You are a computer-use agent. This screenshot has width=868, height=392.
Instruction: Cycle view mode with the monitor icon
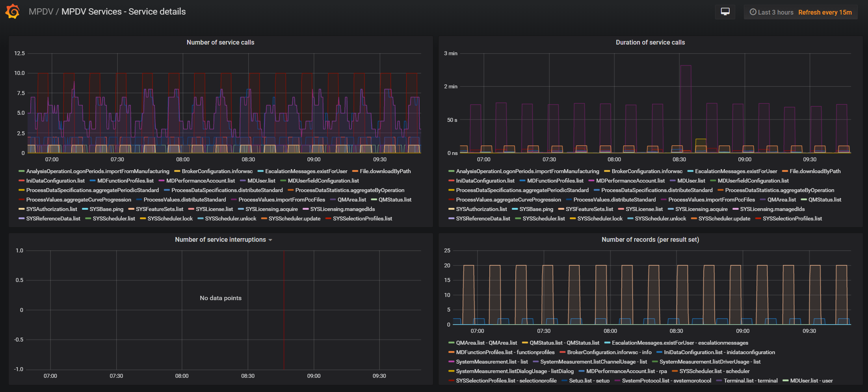pos(725,12)
